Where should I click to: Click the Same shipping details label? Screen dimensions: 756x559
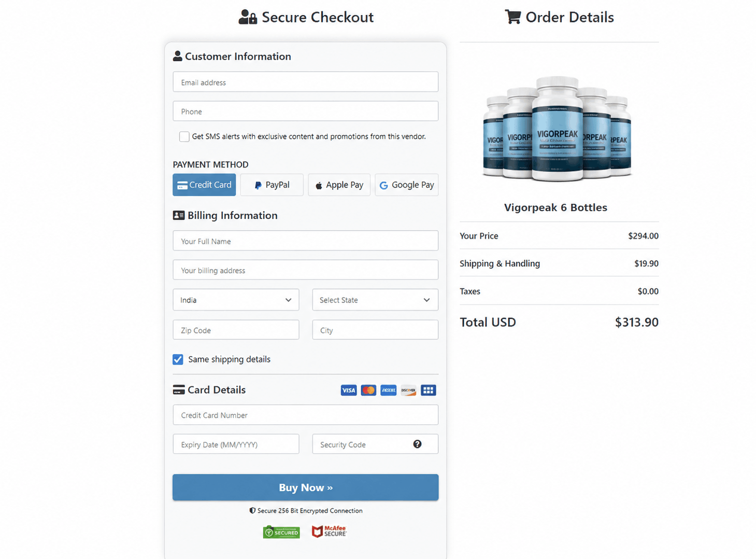click(x=229, y=359)
